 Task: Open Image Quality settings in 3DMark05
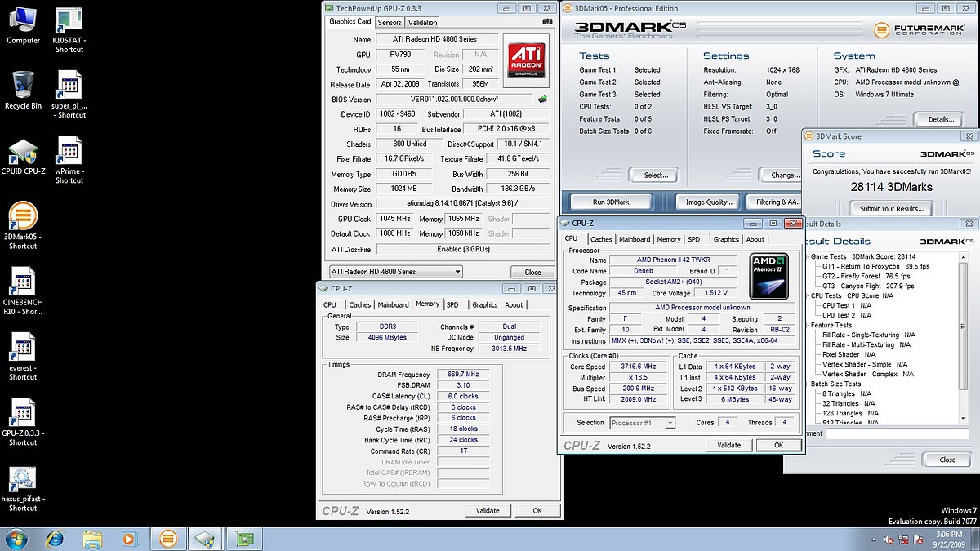click(709, 202)
